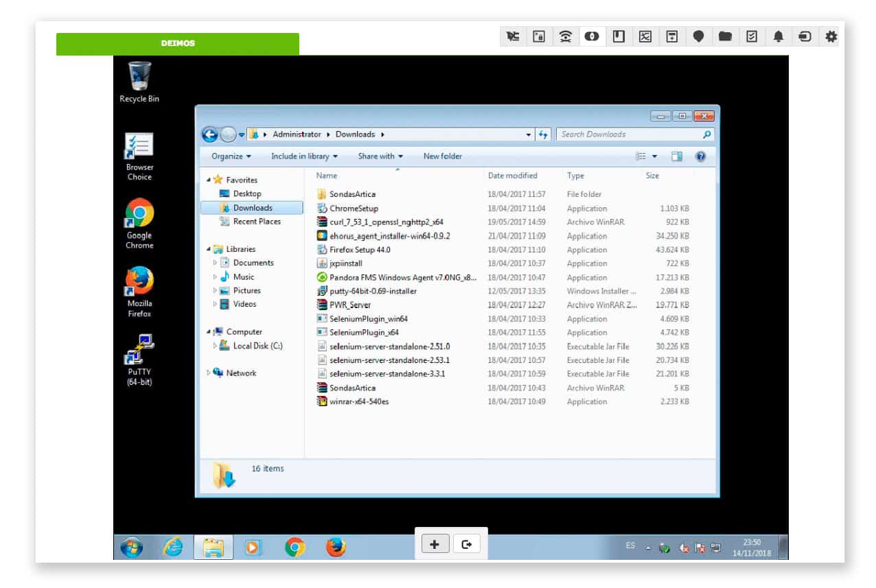Click the settings gear in eHorus toolbar
The width and height of the screenshot is (876, 588).
pos(831,37)
